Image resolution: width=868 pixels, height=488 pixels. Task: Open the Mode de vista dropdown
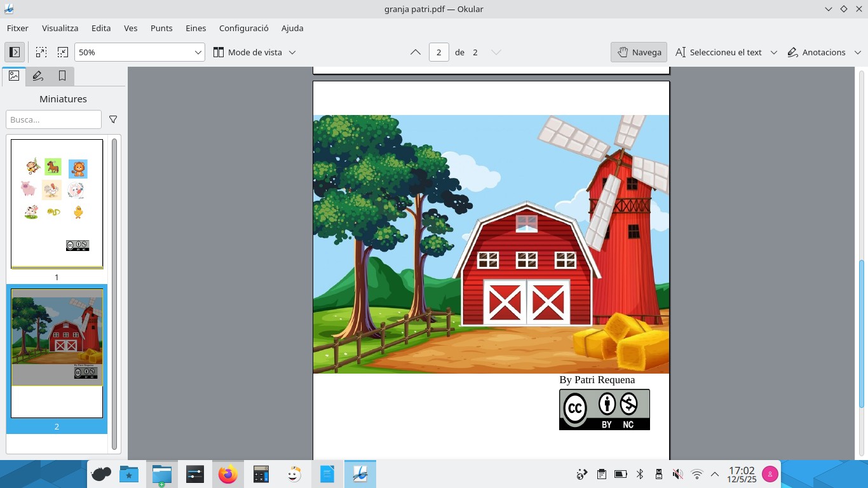(254, 52)
